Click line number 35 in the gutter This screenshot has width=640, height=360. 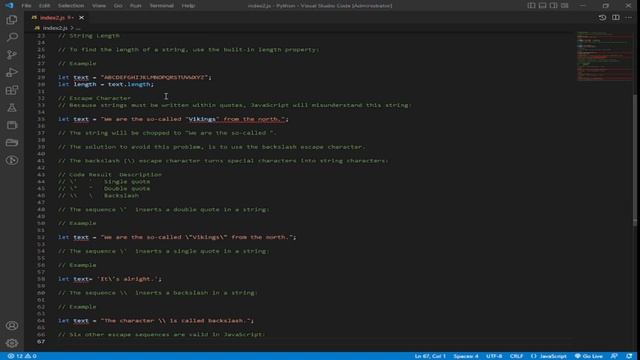point(41,119)
